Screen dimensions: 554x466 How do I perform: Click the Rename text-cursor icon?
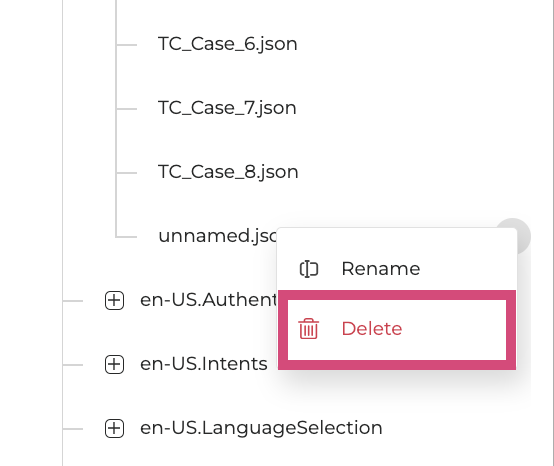pyautogui.click(x=309, y=269)
